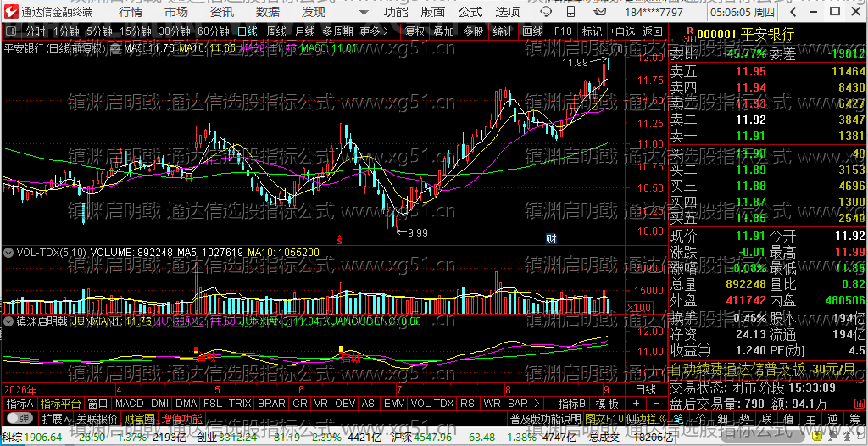The image size is (868, 446).
Task: Click the 细 detail tab
Action: pos(723,418)
